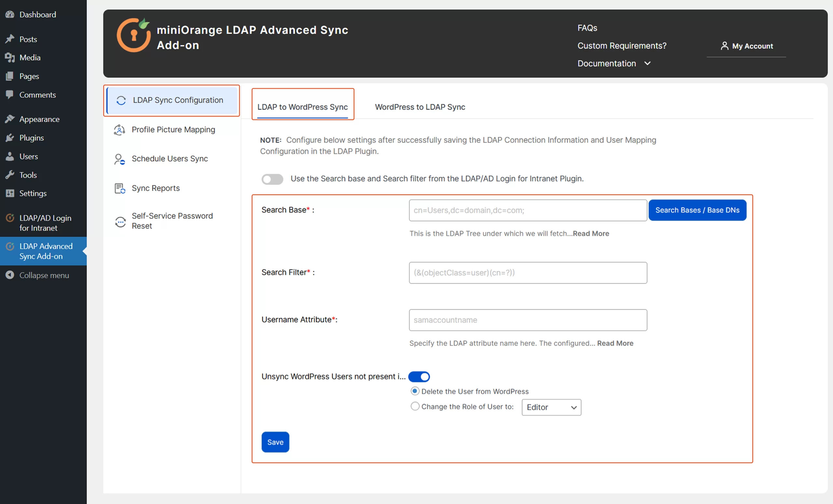Click into the Search Filter input field
833x504 pixels.
tap(528, 273)
